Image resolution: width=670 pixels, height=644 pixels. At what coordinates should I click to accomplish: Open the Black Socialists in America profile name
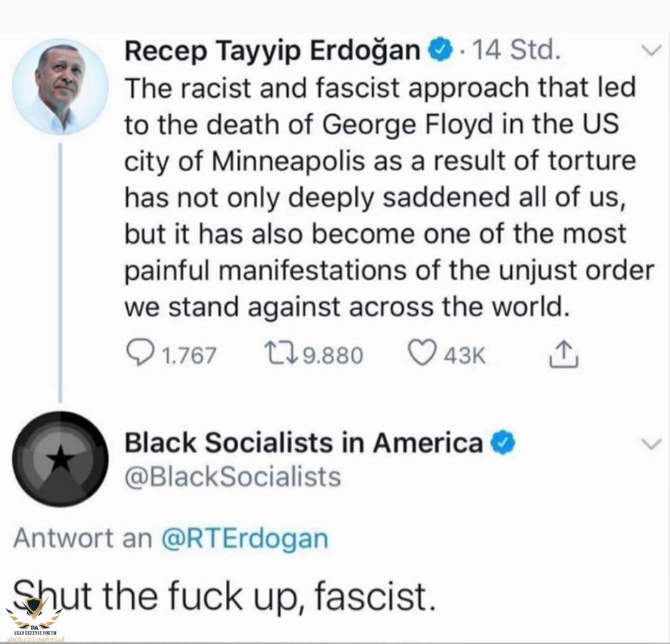coord(303,443)
